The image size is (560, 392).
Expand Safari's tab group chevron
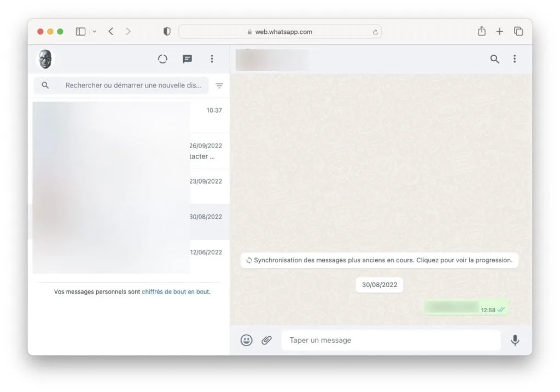(x=94, y=31)
